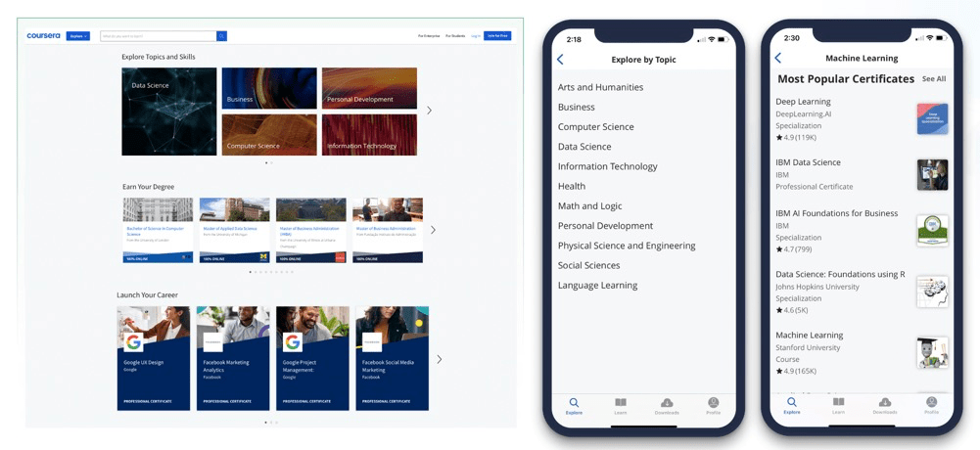Click the Google logo on Project Management card
980x450 pixels.
pos(293,342)
